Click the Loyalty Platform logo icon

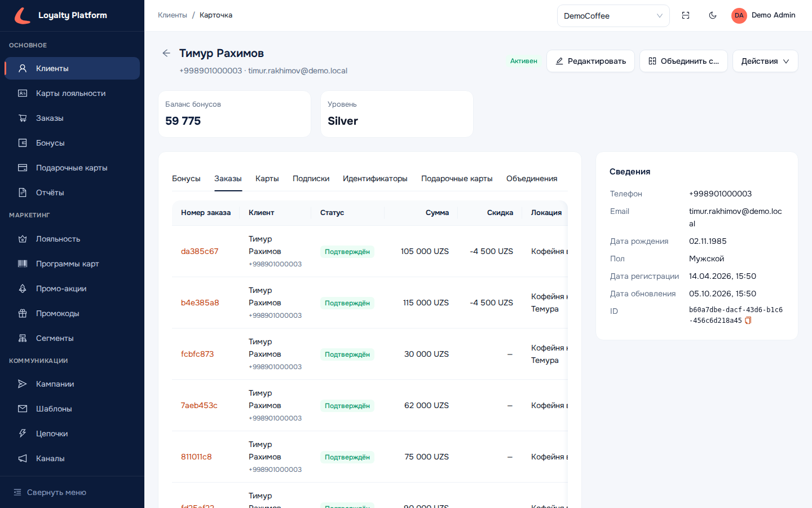pyautogui.click(x=23, y=15)
